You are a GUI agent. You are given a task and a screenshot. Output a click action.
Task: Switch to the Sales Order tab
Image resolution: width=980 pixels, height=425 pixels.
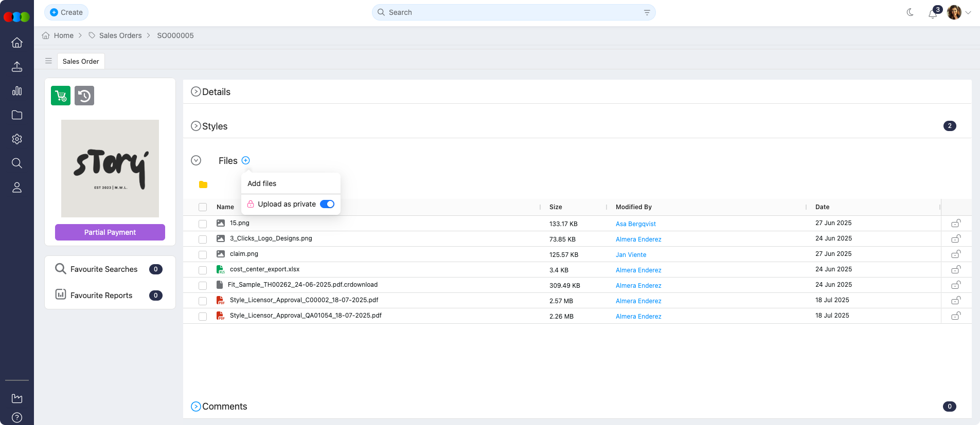pos(81,61)
